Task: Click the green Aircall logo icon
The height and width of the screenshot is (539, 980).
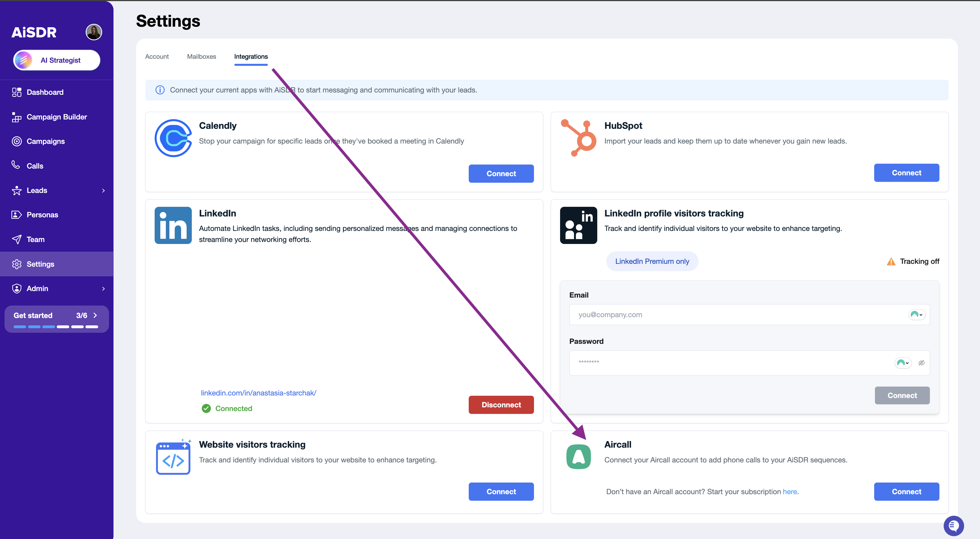Action: (x=578, y=457)
